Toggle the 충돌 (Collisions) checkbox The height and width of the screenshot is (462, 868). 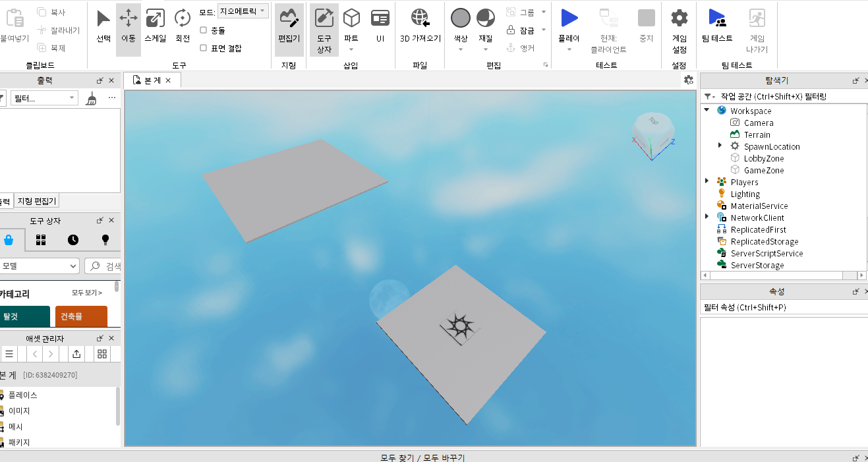(204, 30)
